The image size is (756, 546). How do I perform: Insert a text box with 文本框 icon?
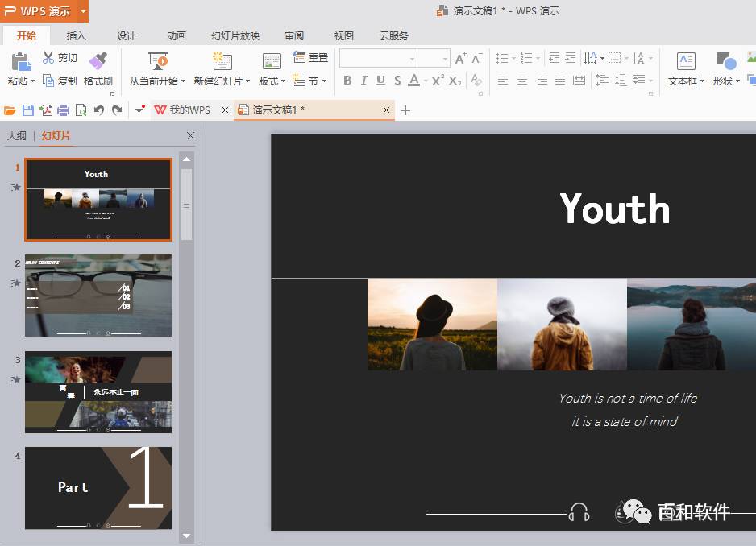click(685, 62)
